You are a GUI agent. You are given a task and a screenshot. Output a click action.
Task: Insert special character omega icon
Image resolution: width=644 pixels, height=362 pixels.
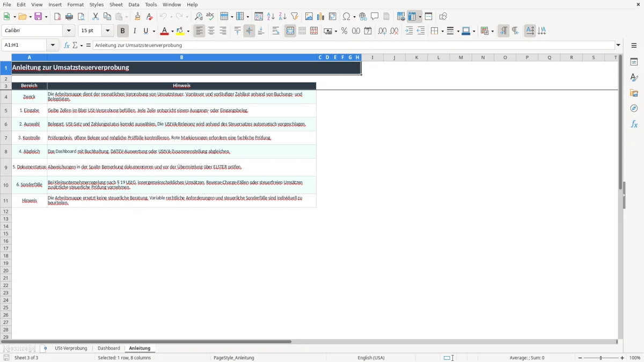pos(347,17)
